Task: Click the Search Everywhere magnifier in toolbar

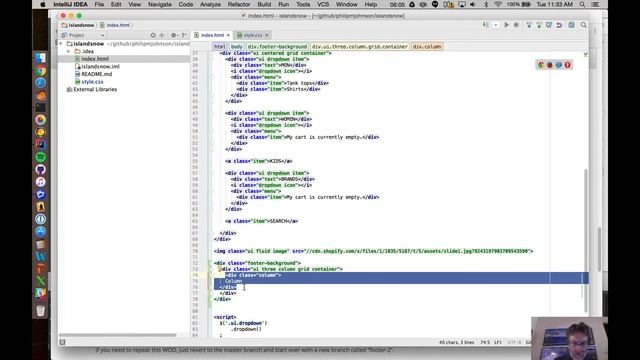Action: click(x=584, y=25)
